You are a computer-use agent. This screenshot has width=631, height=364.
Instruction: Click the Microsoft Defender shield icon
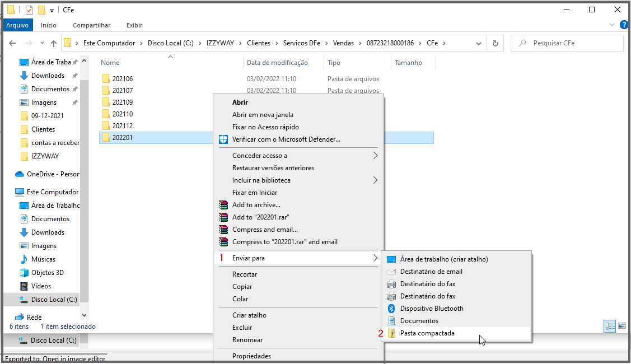[x=223, y=139]
